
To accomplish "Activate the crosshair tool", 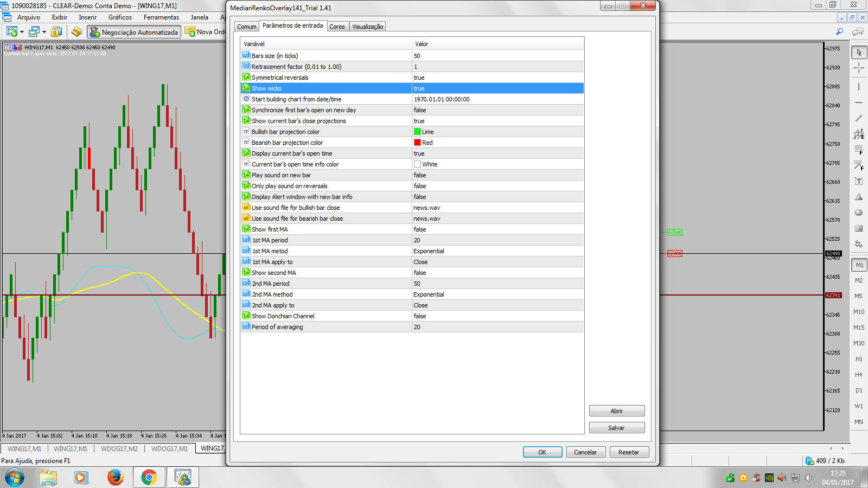I will [859, 68].
